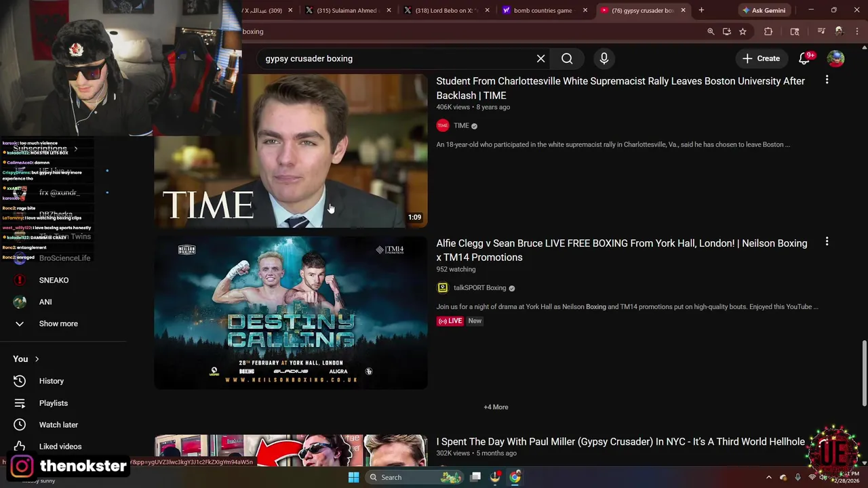868x488 pixels.
Task: Click the talkSPORT Boxing channel avatar
Action: pyautogui.click(x=443, y=288)
